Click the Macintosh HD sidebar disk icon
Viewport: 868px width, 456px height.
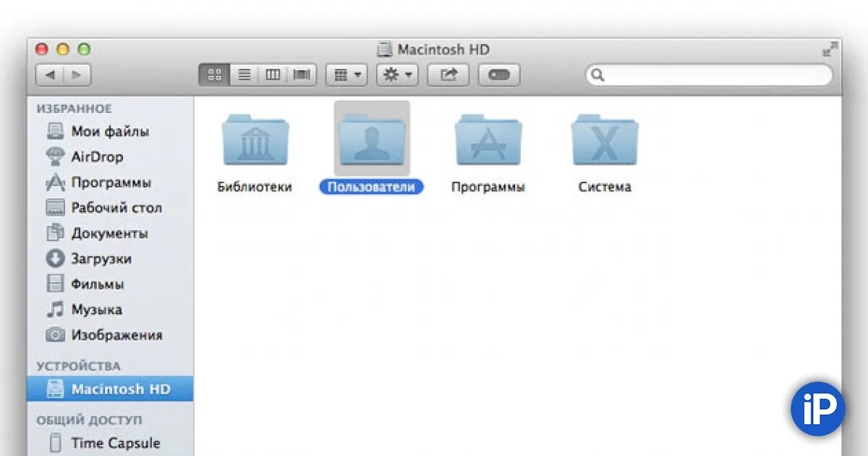[55, 389]
